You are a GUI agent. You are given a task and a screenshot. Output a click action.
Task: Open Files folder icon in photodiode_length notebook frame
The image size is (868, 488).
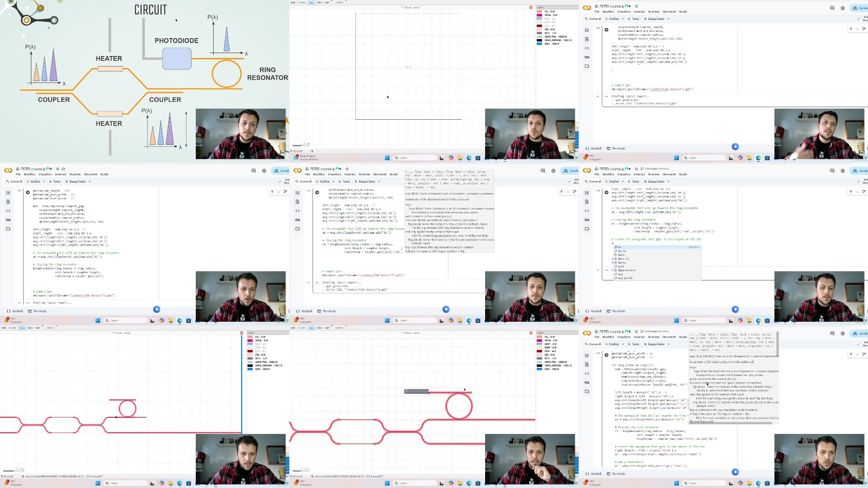pos(8,229)
